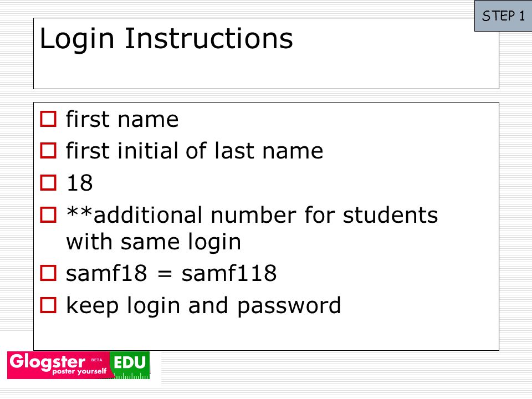Click the green ruler under the EDU badge
This screenshot has width=532, height=399.
coord(132,376)
